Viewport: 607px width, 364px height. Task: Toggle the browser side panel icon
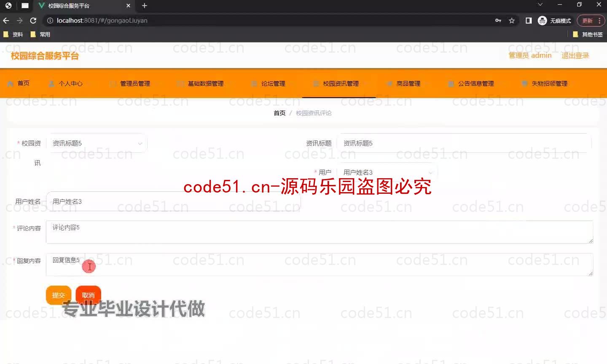point(529,20)
